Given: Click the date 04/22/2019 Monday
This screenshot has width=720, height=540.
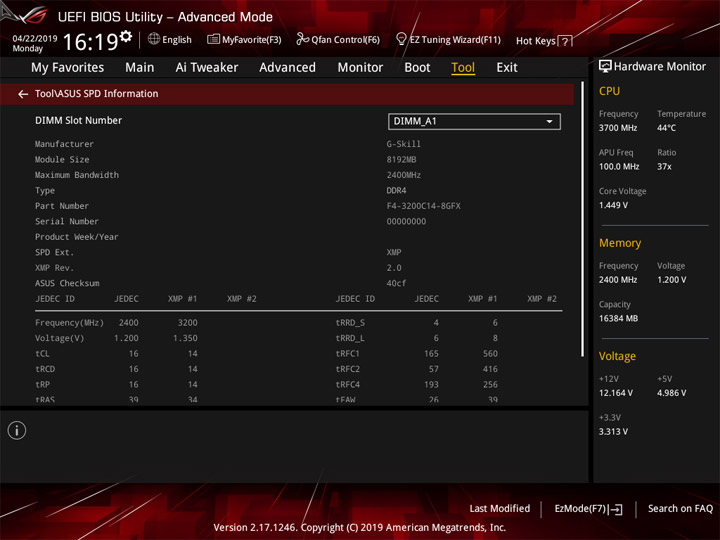Looking at the screenshot, I should click(34, 43).
